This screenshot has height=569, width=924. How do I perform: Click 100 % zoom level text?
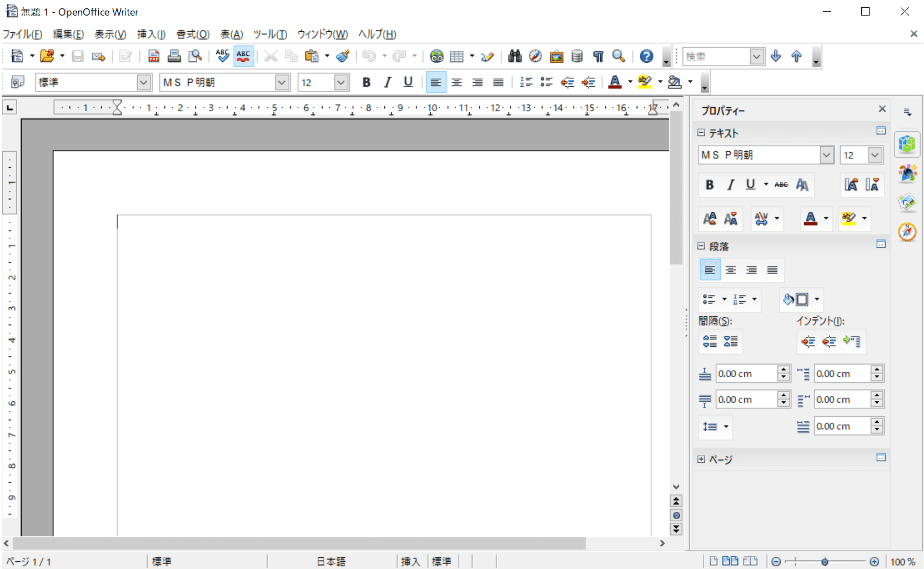(x=902, y=562)
